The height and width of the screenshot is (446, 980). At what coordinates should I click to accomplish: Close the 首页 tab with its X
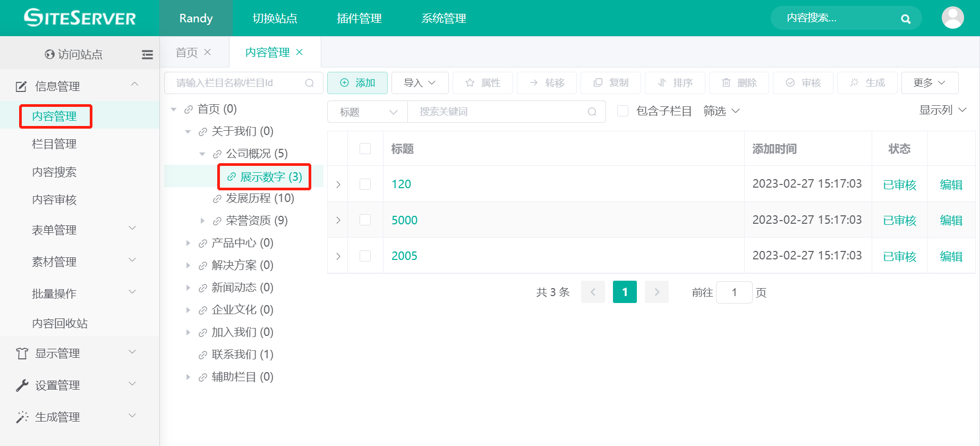(x=208, y=52)
